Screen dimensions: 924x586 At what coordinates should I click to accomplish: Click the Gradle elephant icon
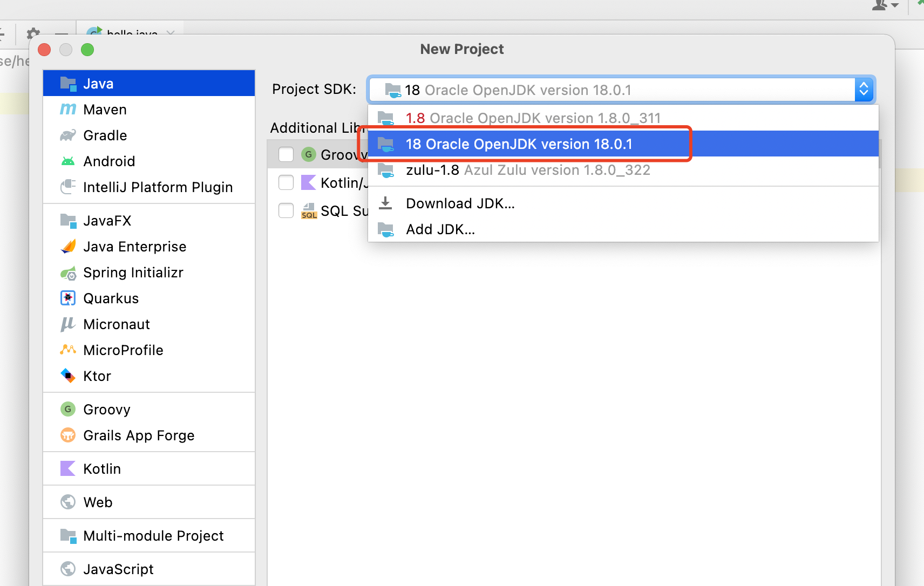click(x=68, y=135)
